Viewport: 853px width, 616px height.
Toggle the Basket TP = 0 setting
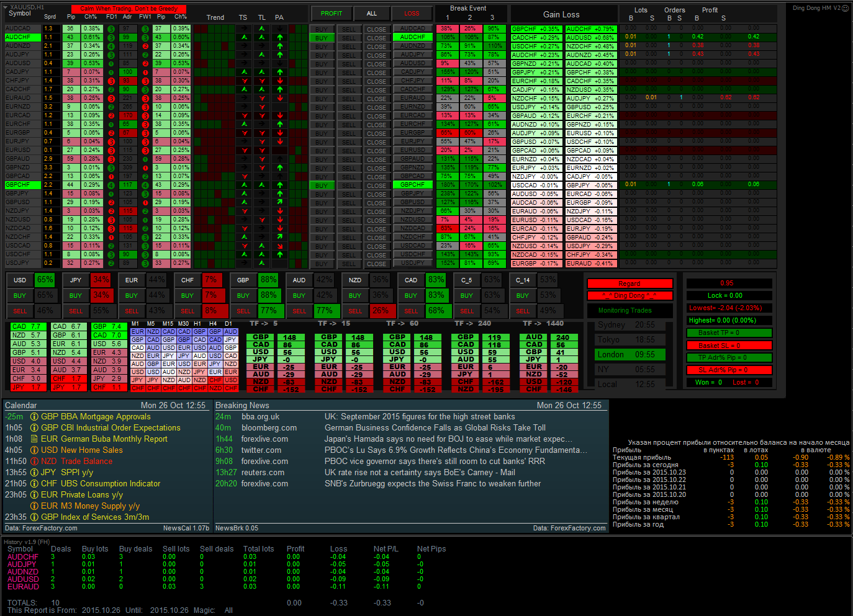pos(728,333)
